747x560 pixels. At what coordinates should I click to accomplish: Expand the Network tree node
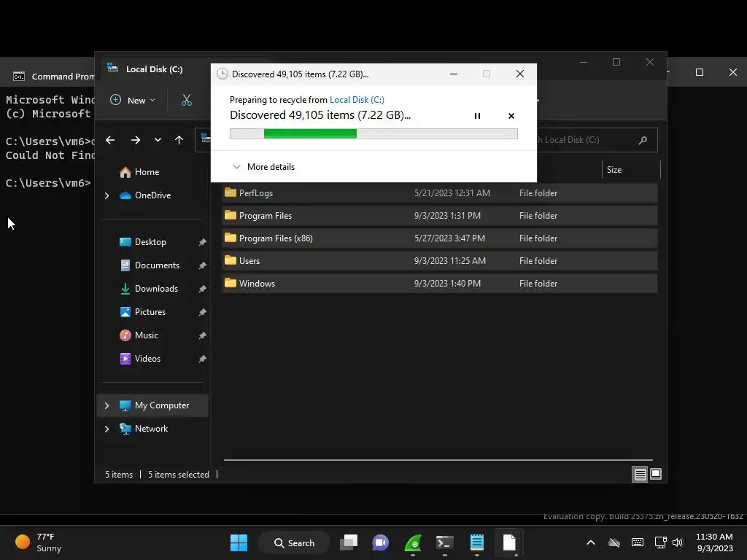[107, 429]
